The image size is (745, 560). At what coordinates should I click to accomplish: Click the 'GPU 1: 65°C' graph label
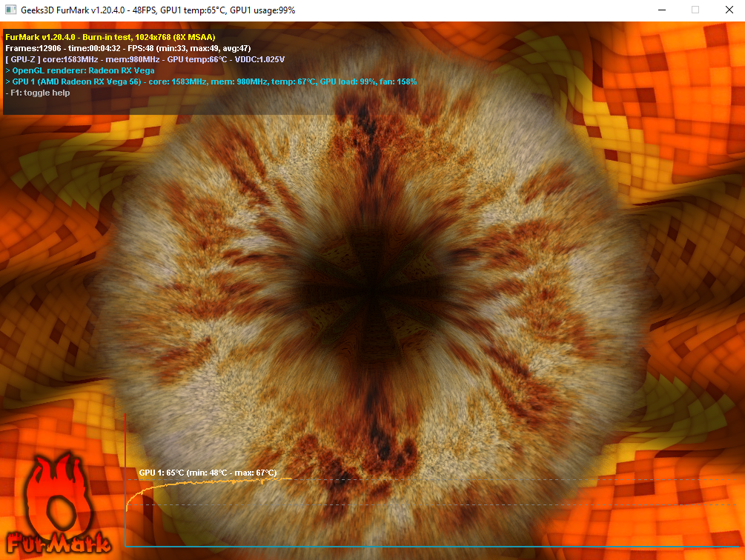point(208,473)
